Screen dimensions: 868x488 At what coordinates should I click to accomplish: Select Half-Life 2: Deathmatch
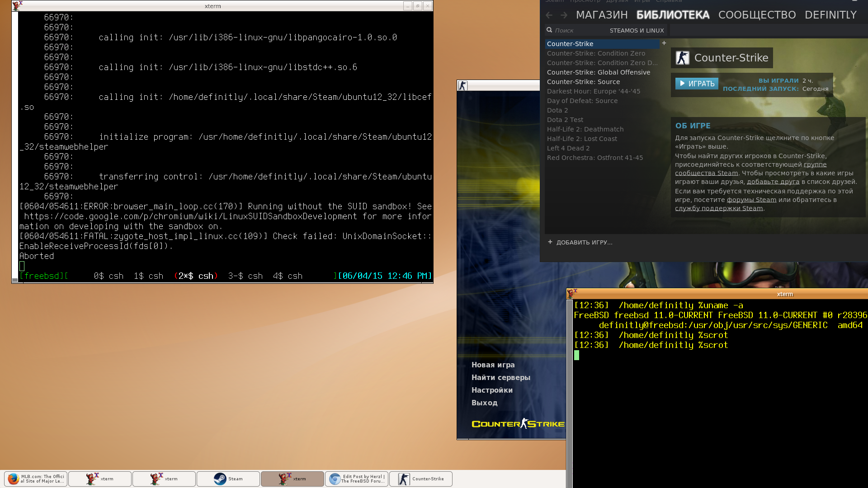[602, 129]
